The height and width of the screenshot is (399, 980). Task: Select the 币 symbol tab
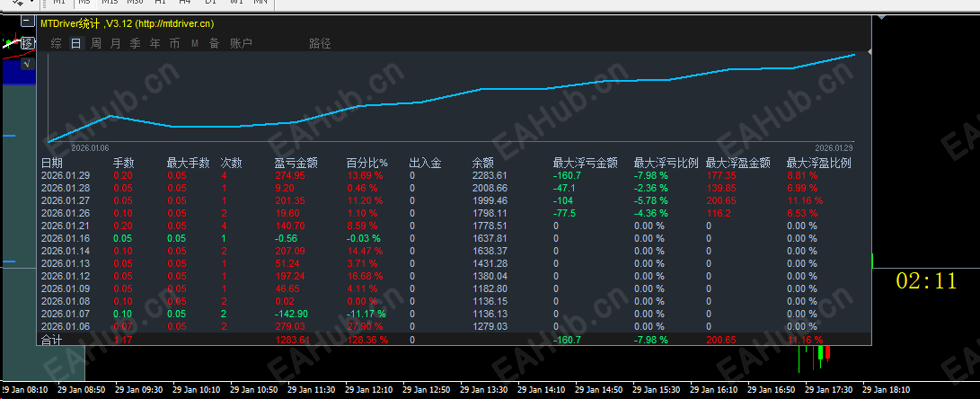point(175,43)
